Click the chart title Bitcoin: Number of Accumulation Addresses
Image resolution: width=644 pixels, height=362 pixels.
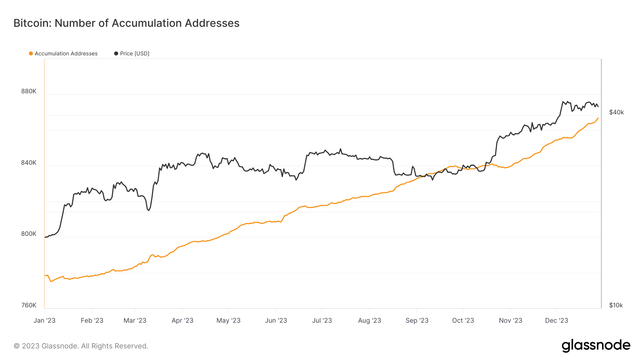click(126, 23)
